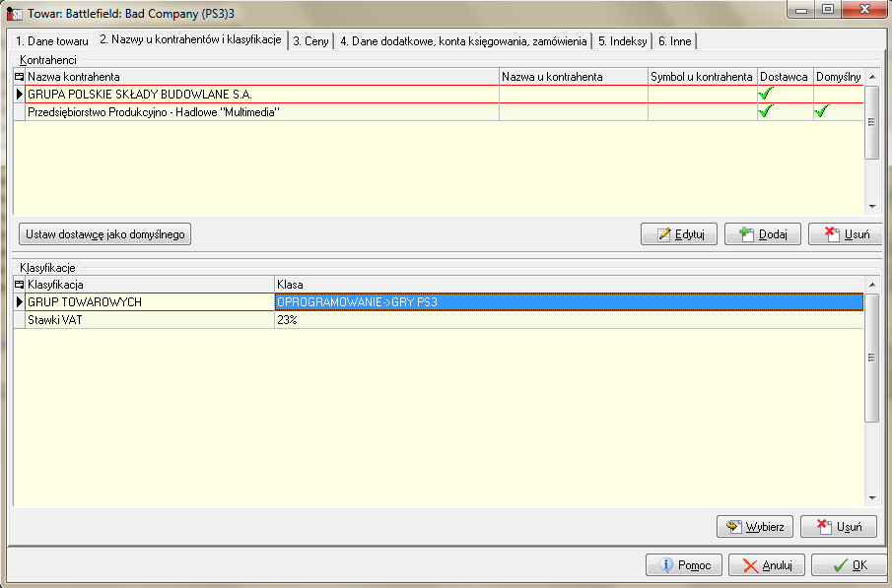This screenshot has height=588, width=892.
Task: Select the 'Stawki VAT' classification row
Action: [x=439, y=319]
